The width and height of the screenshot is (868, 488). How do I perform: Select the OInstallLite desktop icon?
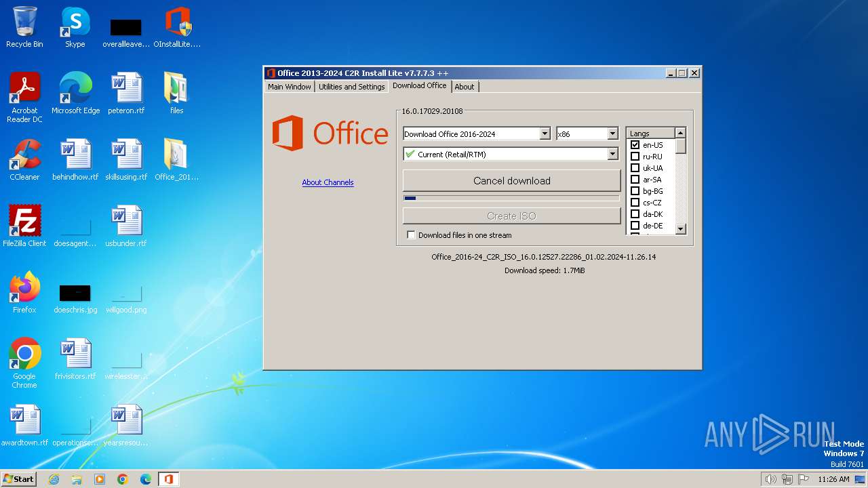[x=177, y=27]
